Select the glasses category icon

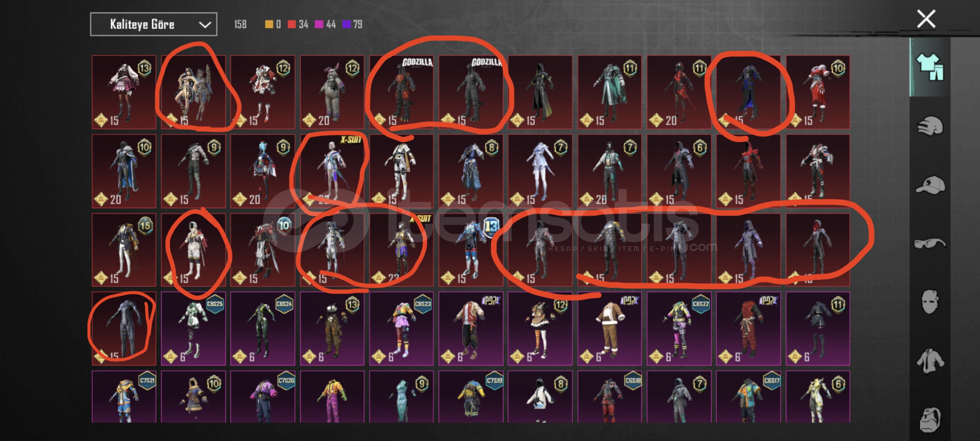pyautogui.click(x=930, y=243)
